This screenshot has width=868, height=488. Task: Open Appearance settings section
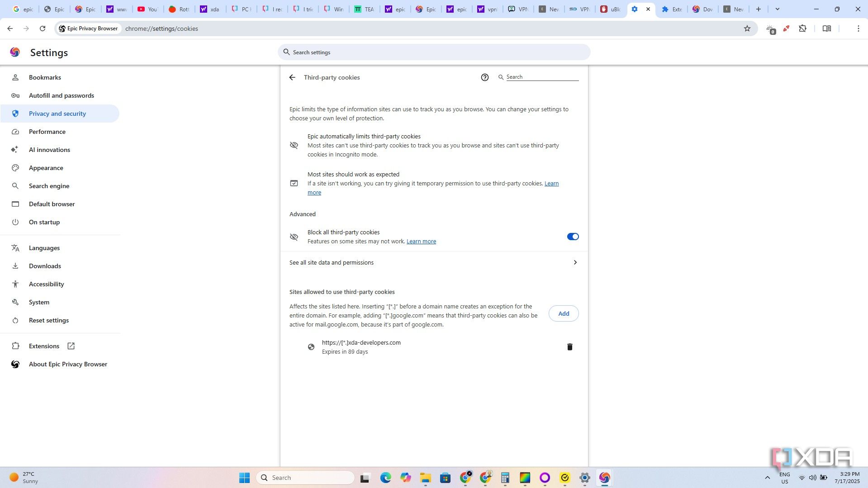pyautogui.click(x=60, y=168)
